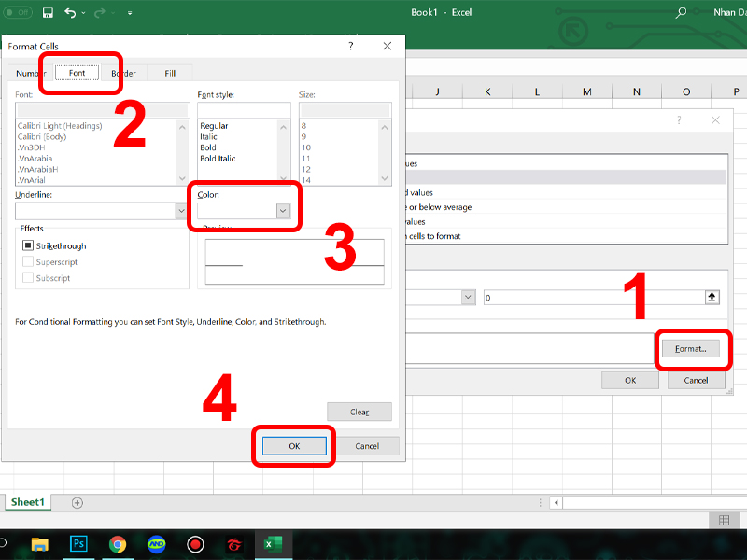Viewport: 747px width, 560px height.
Task: Open Photoshop from the taskbar
Action: (78, 544)
